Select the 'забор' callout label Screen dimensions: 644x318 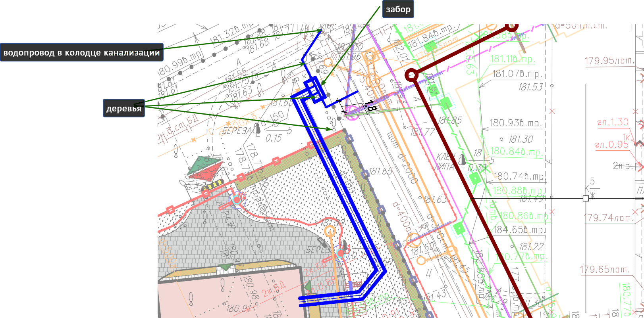coord(398,9)
